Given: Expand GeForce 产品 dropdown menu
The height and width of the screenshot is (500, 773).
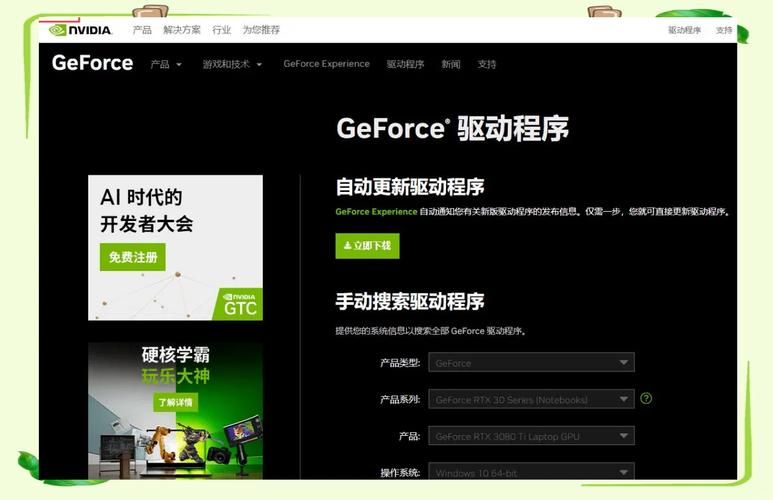Looking at the screenshot, I should [166, 64].
